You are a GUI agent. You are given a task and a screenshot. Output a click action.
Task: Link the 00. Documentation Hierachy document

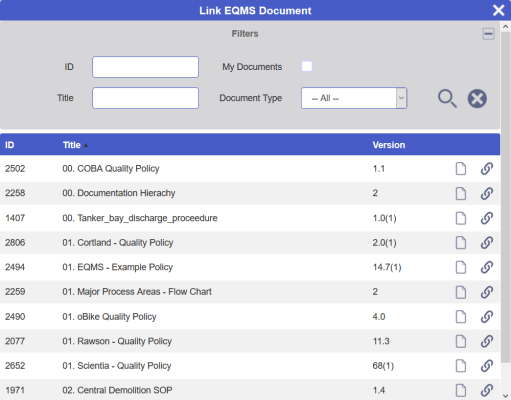tap(487, 193)
